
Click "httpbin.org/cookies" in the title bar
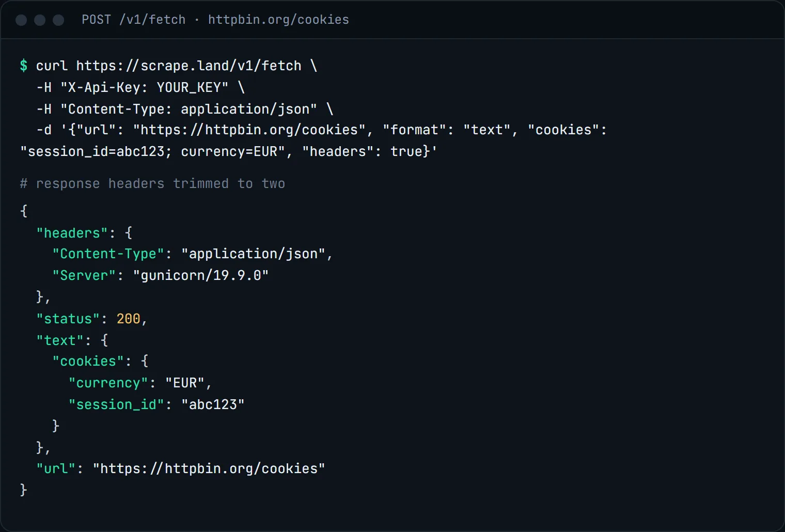[x=278, y=20]
